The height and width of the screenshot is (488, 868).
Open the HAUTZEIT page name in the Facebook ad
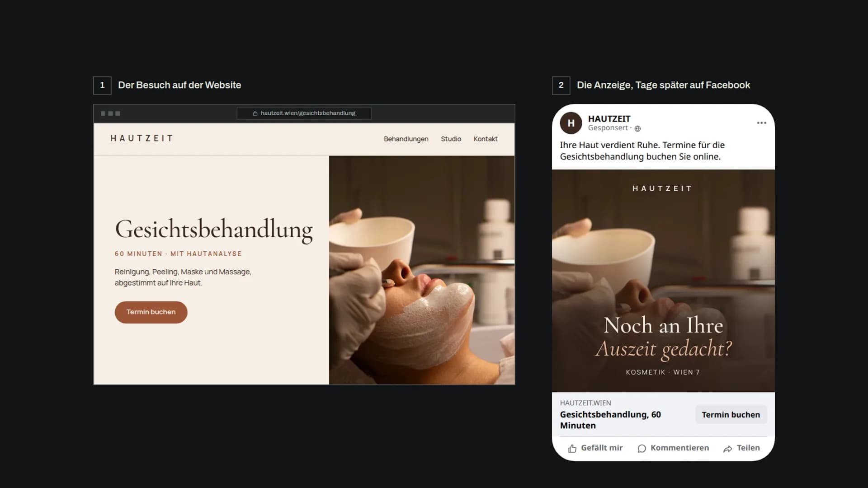coord(609,119)
